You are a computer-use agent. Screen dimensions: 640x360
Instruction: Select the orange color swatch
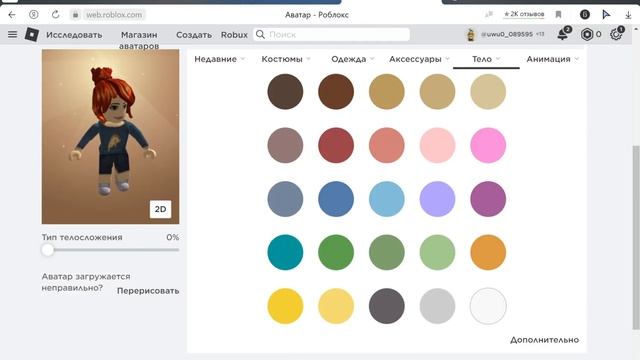488,252
